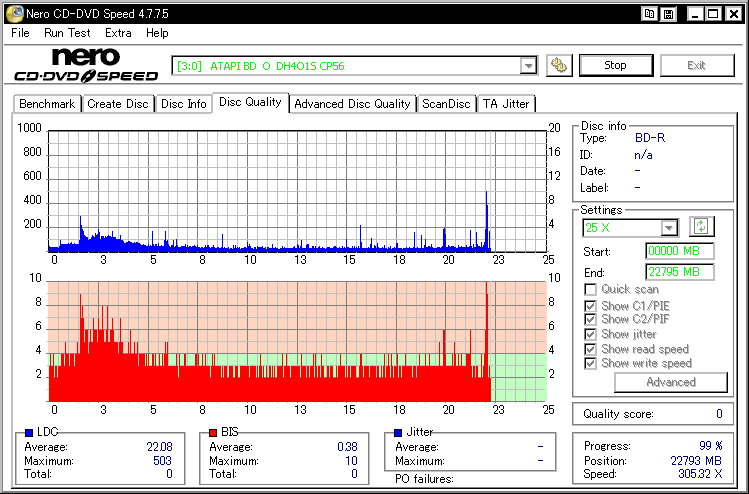749x494 pixels.
Task: Open the Run Test menu
Action: coord(67,33)
